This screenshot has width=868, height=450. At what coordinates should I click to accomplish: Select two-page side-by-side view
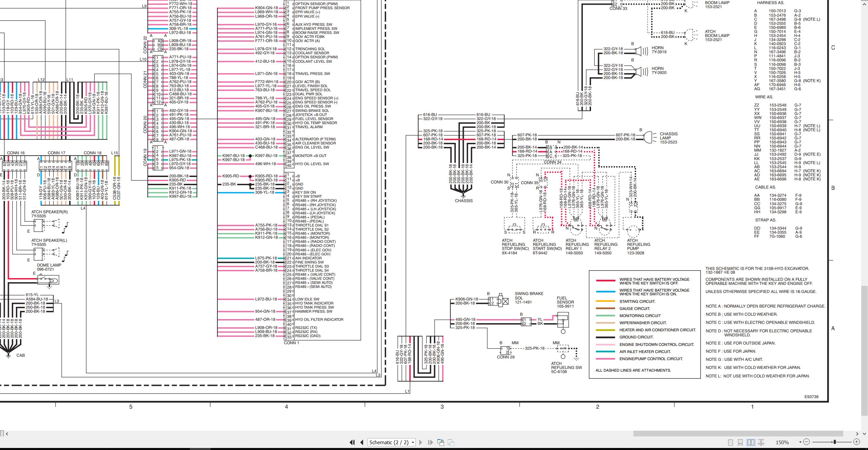coord(751,442)
